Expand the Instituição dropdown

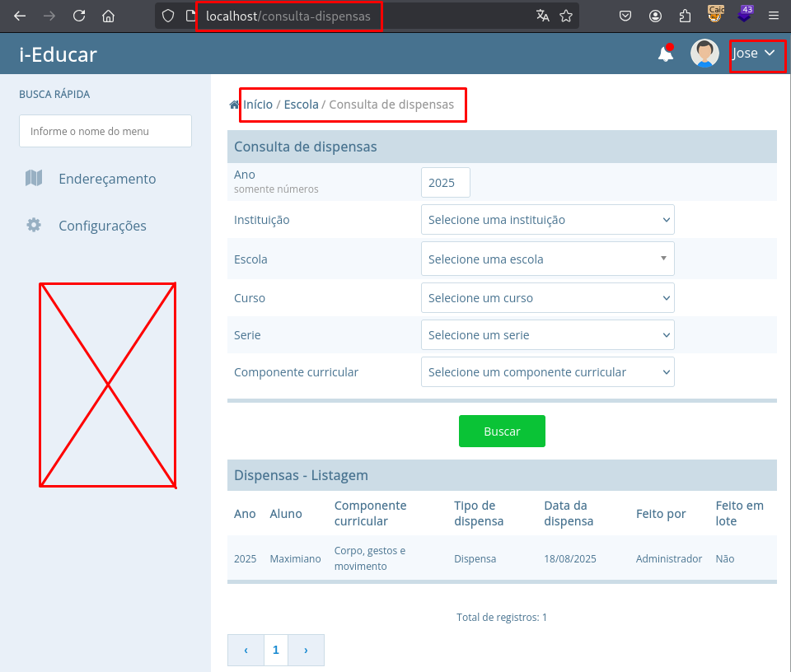tap(547, 220)
